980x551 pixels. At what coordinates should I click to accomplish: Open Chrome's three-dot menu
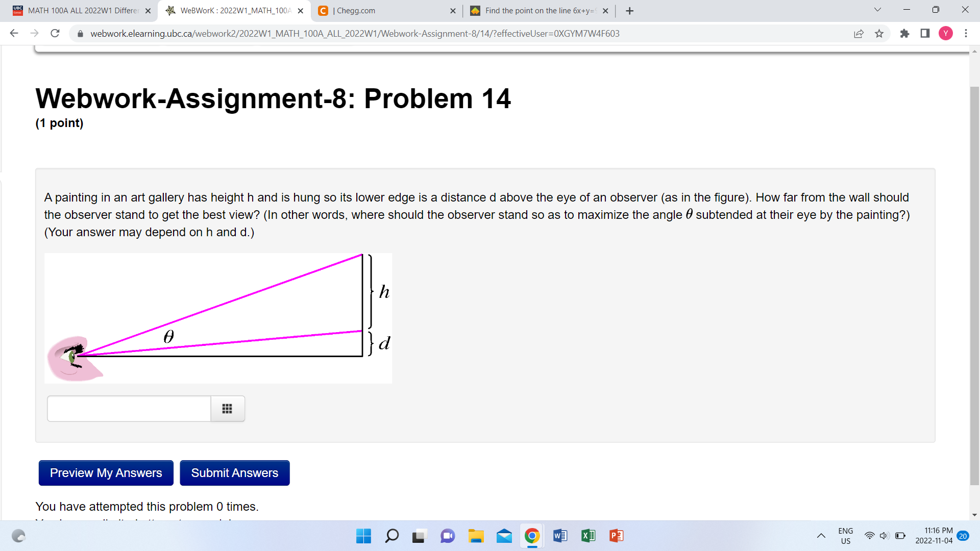click(966, 33)
